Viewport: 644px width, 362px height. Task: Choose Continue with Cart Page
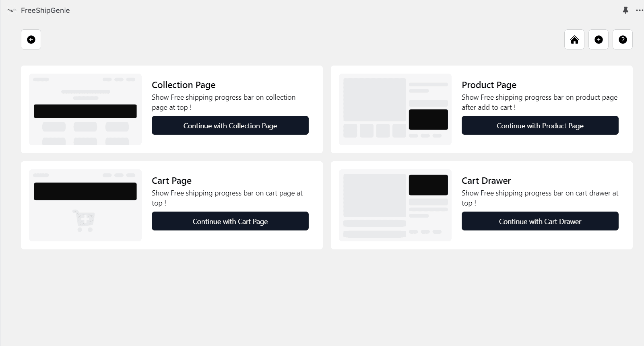click(x=230, y=221)
